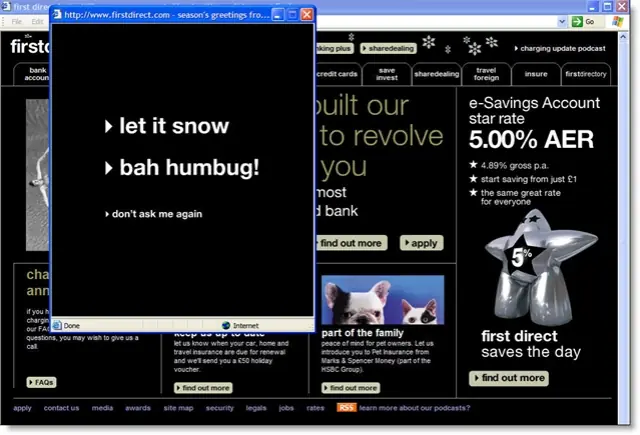
Task: Close the season's greetings popup window
Action: [307, 15]
